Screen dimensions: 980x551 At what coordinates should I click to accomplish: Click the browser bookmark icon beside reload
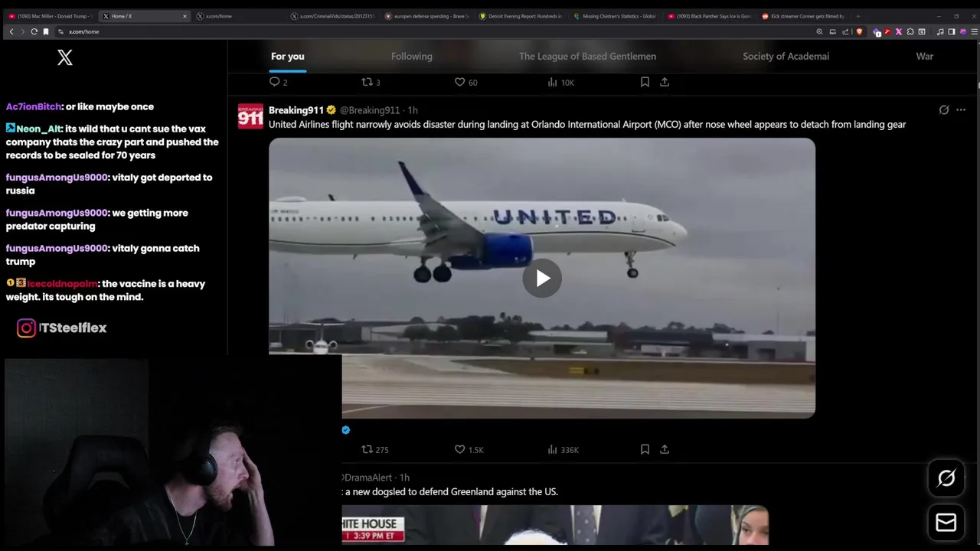pyautogui.click(x=46, y=31)
